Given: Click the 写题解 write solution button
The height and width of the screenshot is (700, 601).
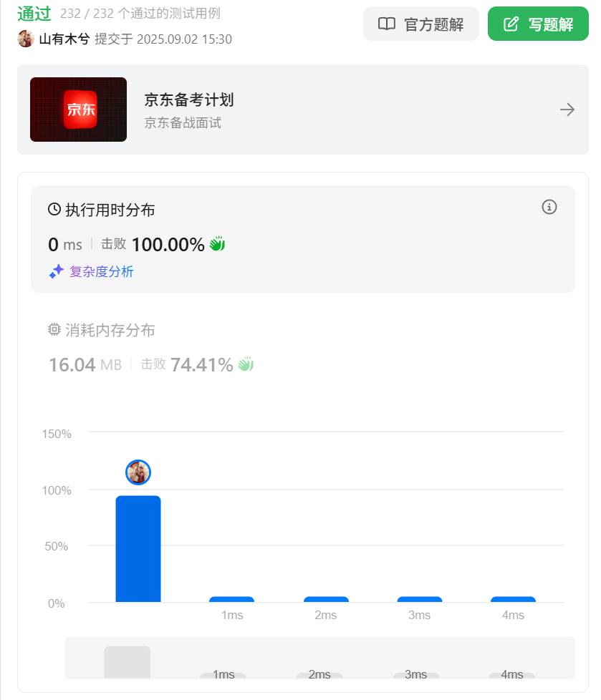Looking at the screenshot, I should 538,24.
